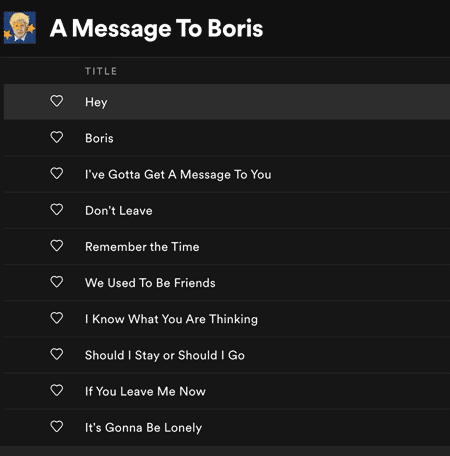Choose "I've Gotta Get A Message To You" track

point(178,174)
